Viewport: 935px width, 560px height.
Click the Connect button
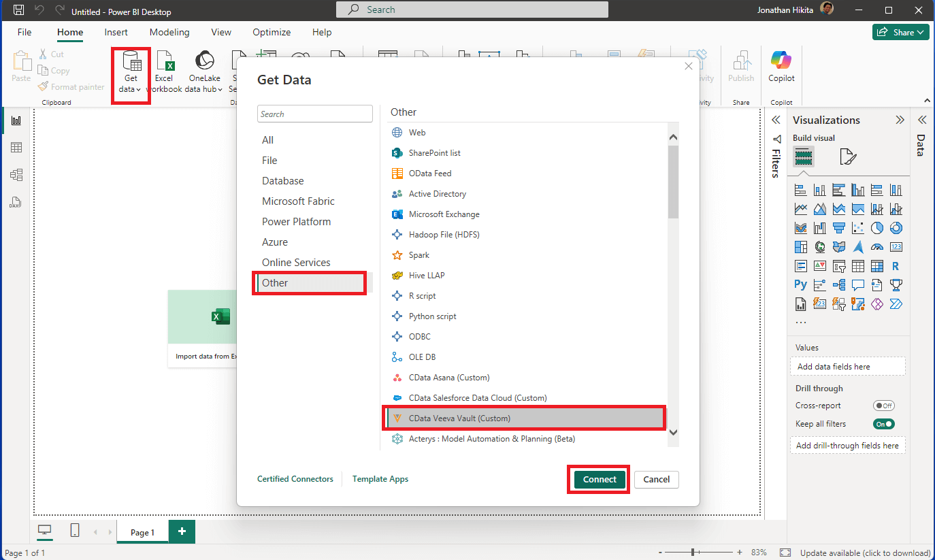point(600,479)
